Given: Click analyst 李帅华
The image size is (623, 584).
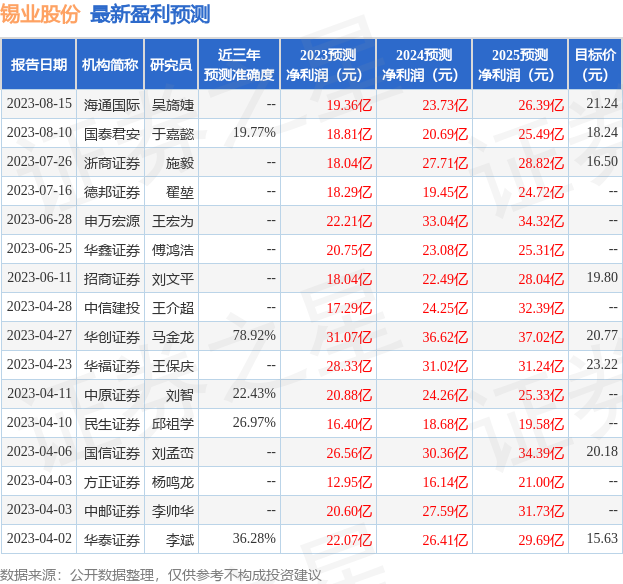Looking at the screenshot, I should click(x=173, y=511).
